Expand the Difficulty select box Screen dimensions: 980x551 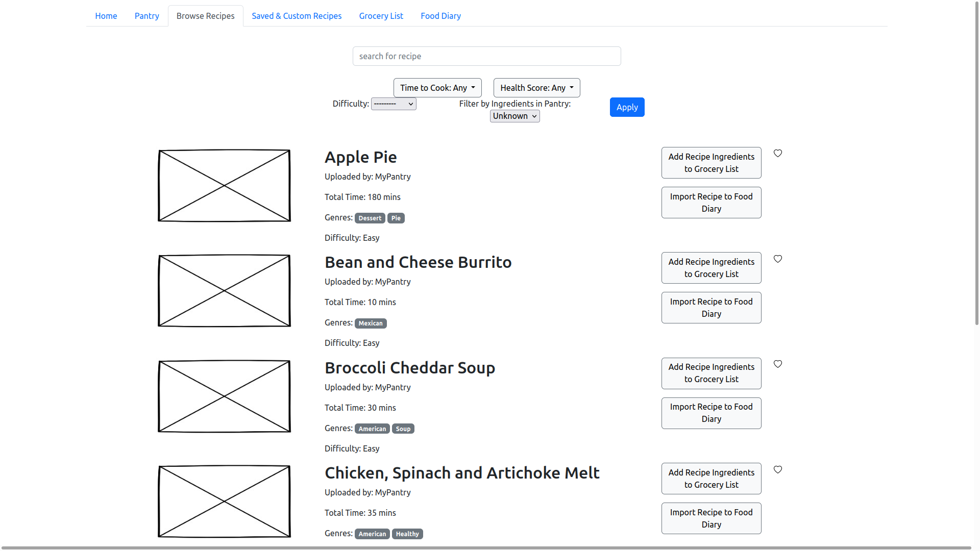point(394,104)
